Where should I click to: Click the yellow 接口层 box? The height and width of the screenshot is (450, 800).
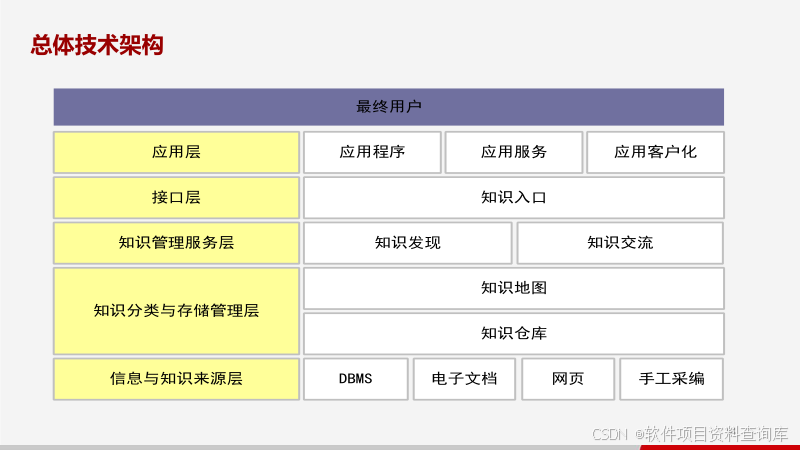[176, 197]
